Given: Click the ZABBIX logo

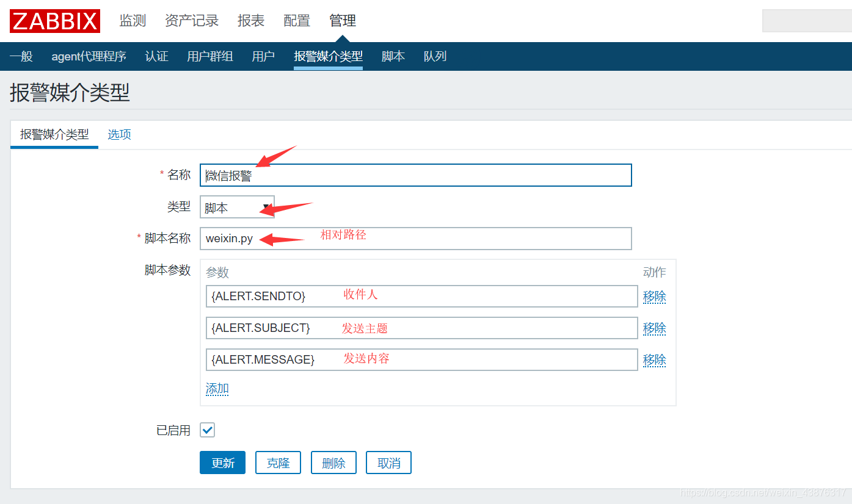Looking at the screenshot, I should (x=55, y=21).
